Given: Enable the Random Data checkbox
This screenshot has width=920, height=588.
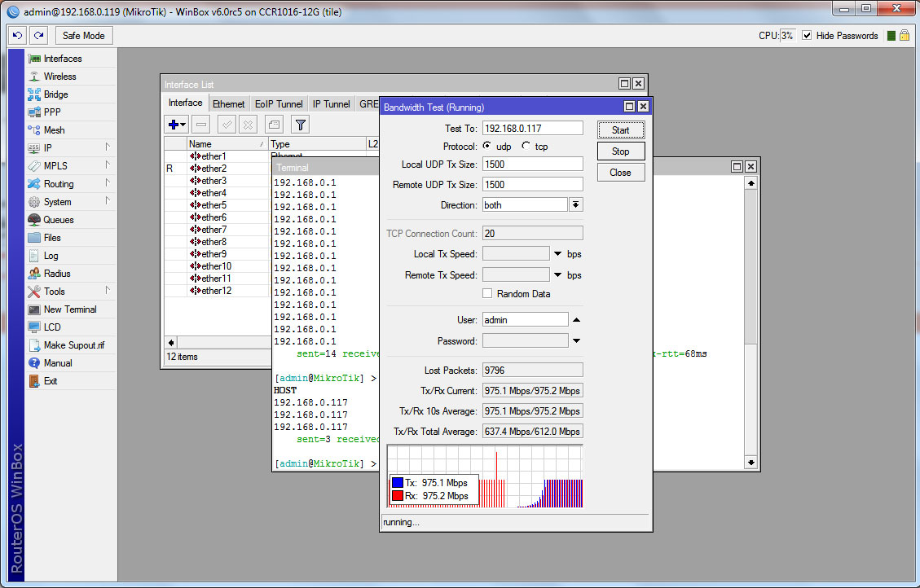Looking at the screenshot, I should pyautogui.click(x=487, y=293).
